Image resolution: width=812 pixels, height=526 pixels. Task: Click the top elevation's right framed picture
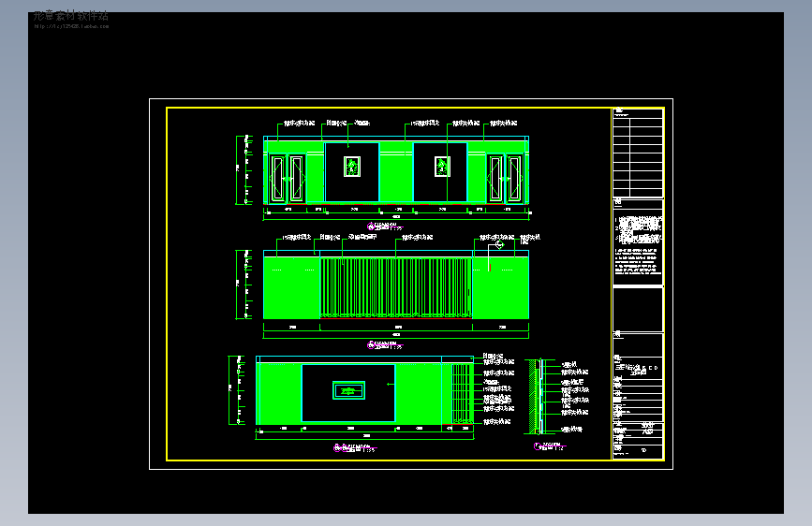(442, 167)
